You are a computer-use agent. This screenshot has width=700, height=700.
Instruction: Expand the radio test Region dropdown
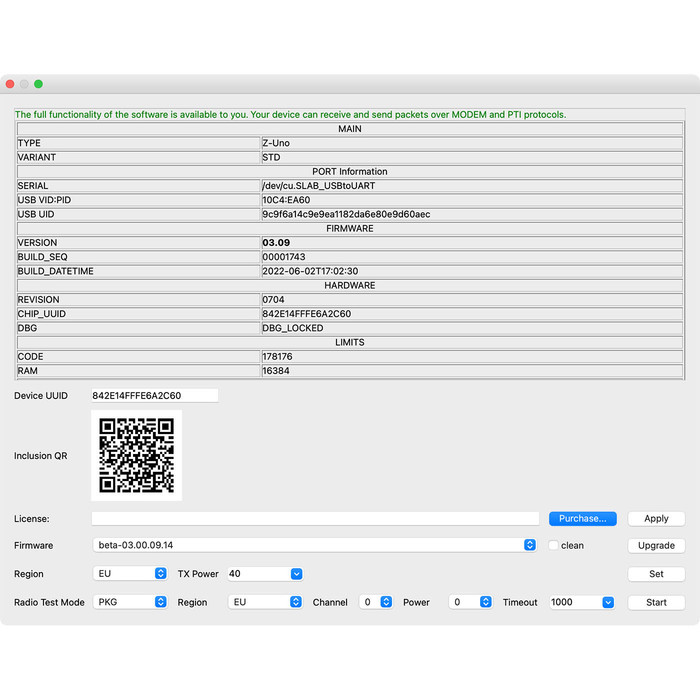click(266, 603)
